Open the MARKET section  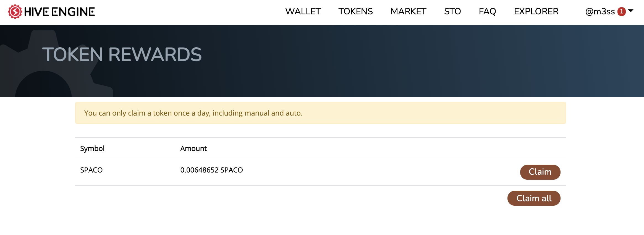tap(408, 11)
